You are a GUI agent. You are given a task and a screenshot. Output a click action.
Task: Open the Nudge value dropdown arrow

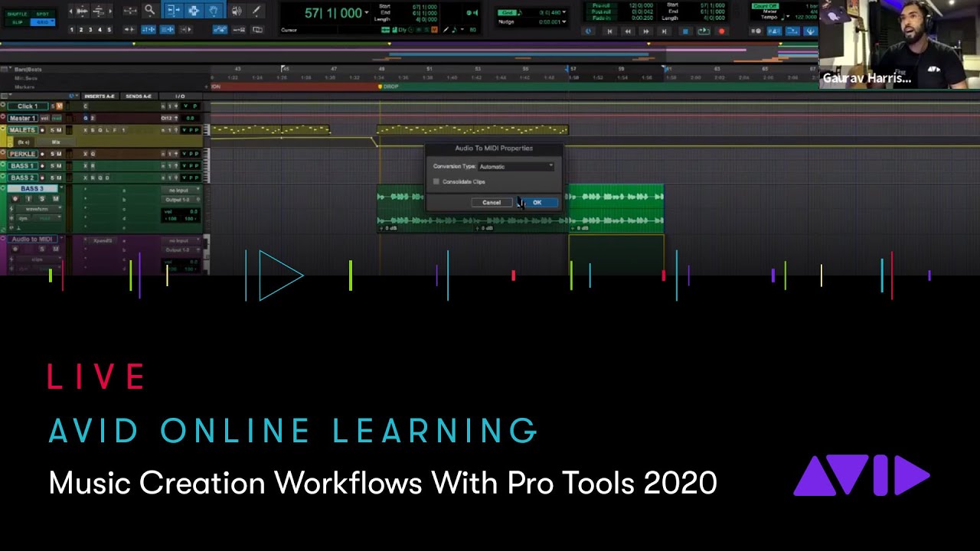point(564,21)
